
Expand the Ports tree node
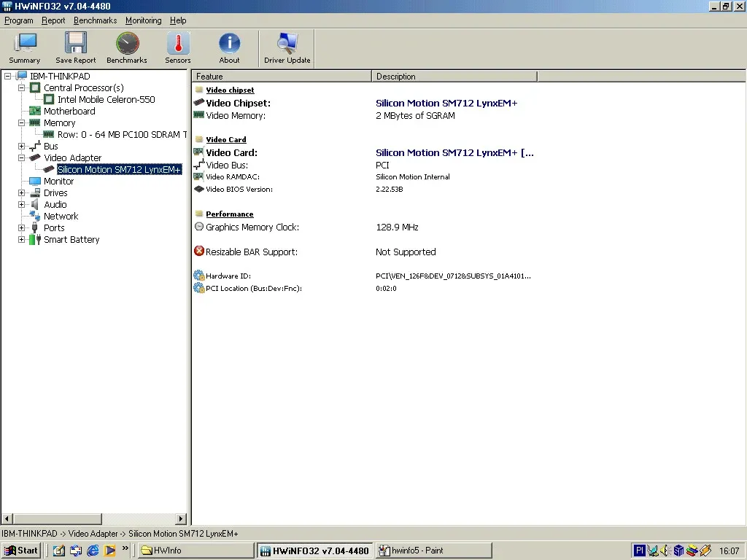point(21,228)
